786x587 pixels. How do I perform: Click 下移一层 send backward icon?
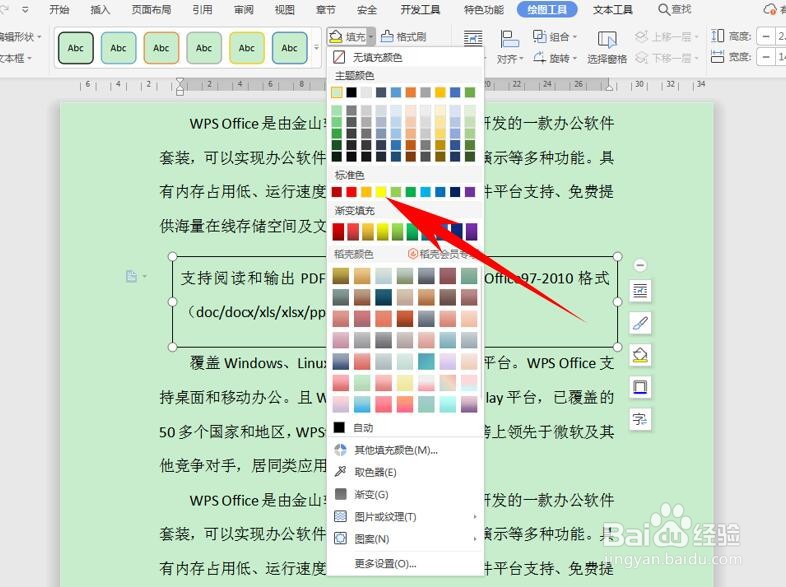[641, 58]
